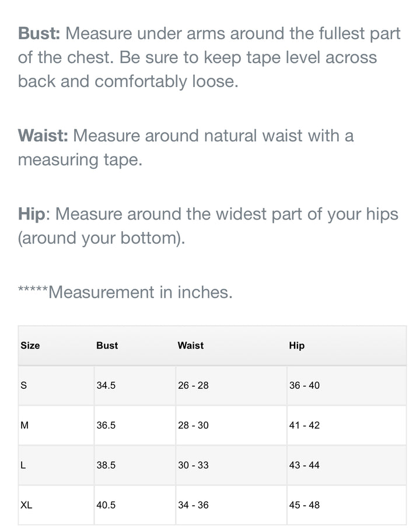Click the 41 - 42 hip cell

click(304, 425)
